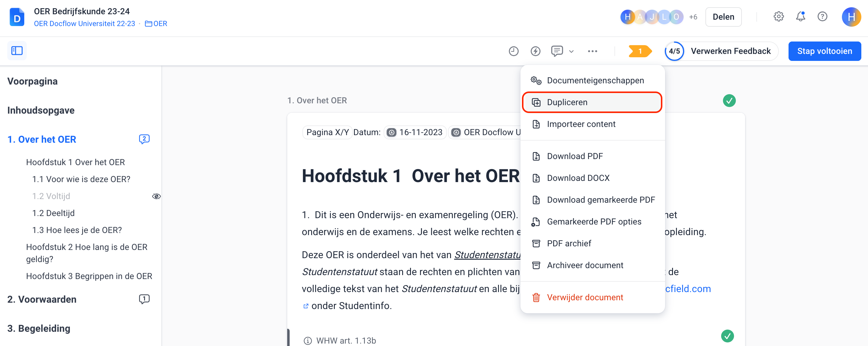Expand 2. Voorwaarden in the outline
Image resolution: width=868 pixels, height=346 pixels.
click(x=42, y=299)
